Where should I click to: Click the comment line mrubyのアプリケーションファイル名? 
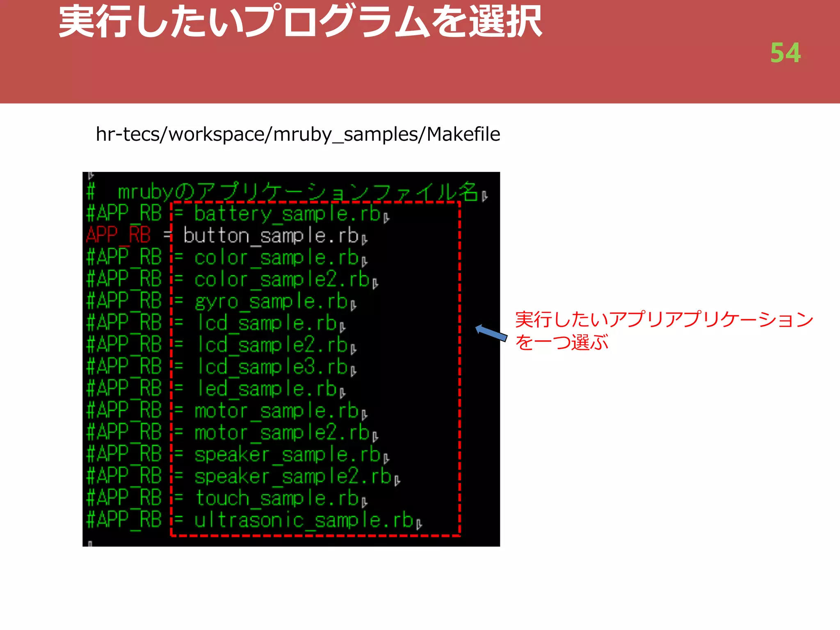tap(287, 192)
